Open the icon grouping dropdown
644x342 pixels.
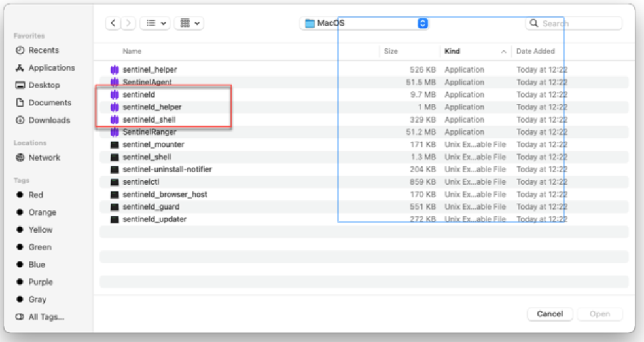pos(189,23)
